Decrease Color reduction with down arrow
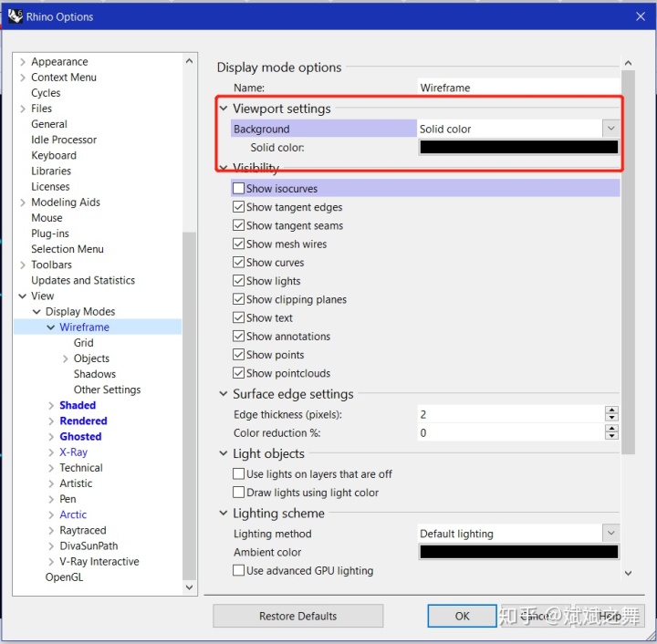This screenshot has width=657, height=644. [x=611, y=436]
